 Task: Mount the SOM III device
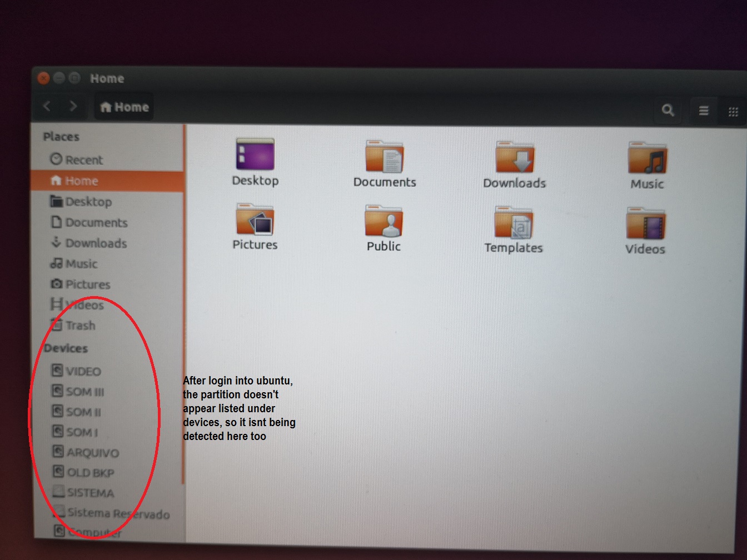107,392
